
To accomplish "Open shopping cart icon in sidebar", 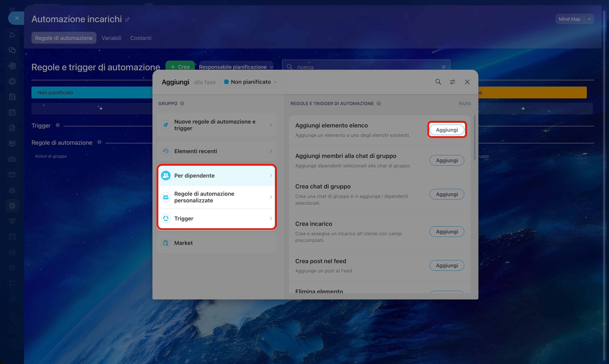I will pyautogui.click(x=12, y=284).
